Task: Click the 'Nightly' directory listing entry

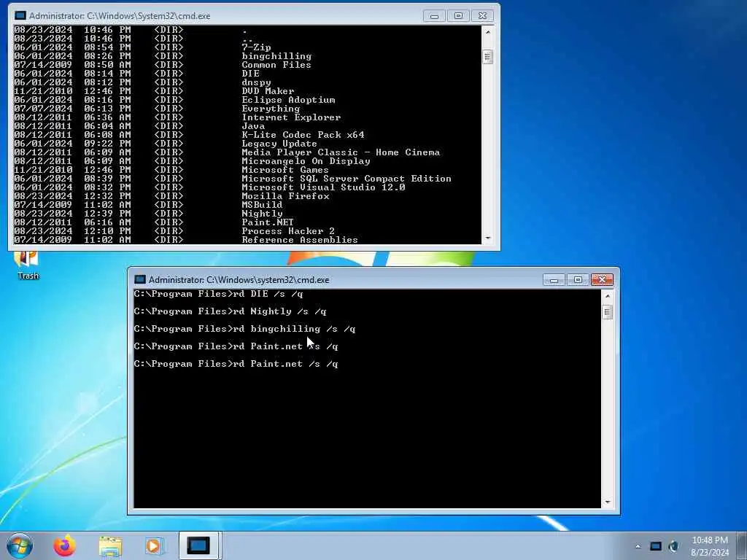Action: point(262,214)
